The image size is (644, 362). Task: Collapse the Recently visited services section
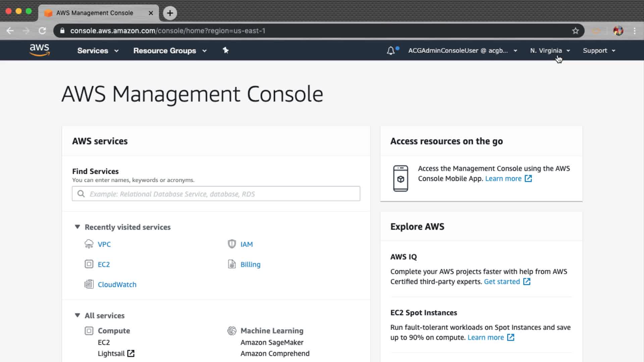pyautogui.click(x=77, y=227)
